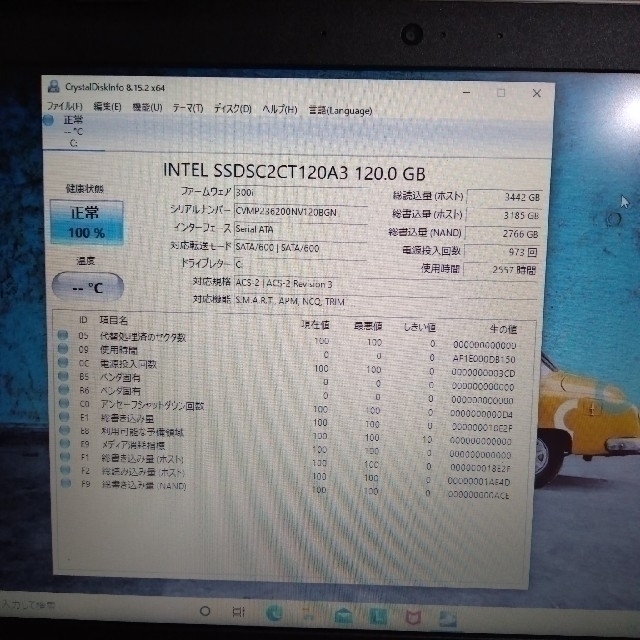Click the status circle for ID 05 row

63,335
